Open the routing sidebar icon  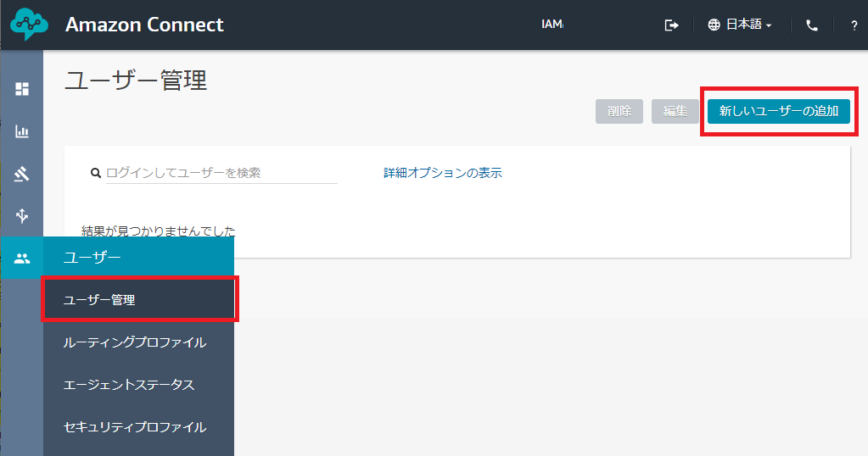(x=22, y=174)
